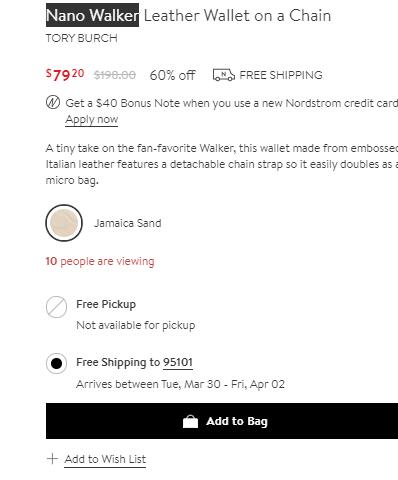Click the TORY BURCH brand name
The height and width of the screenshot is (480, 398).
(81, 38)
